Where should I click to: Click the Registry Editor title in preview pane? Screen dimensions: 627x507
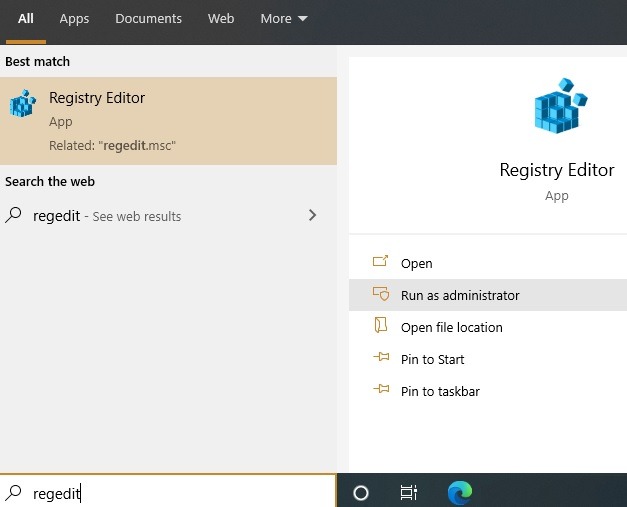(x=557, y=170)
